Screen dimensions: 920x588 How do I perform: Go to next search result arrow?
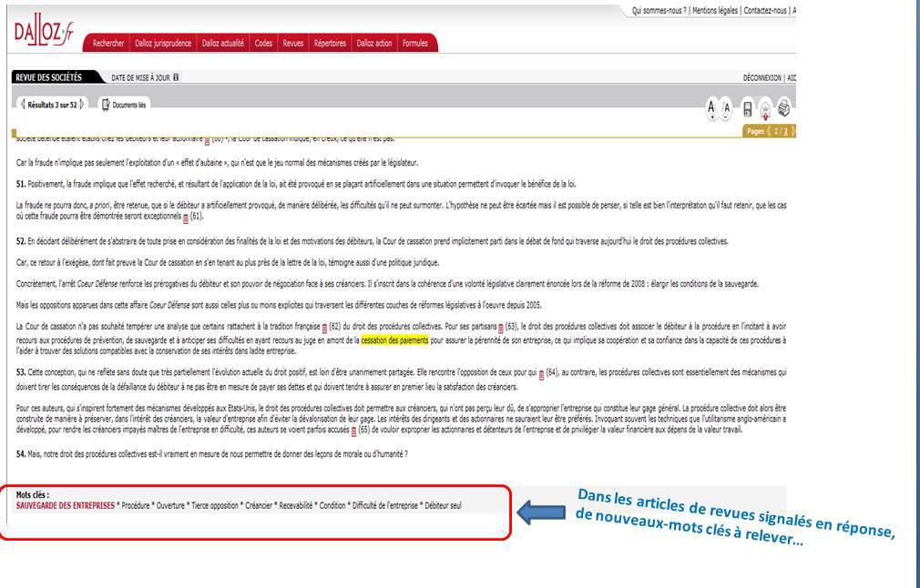coord(80,104)
